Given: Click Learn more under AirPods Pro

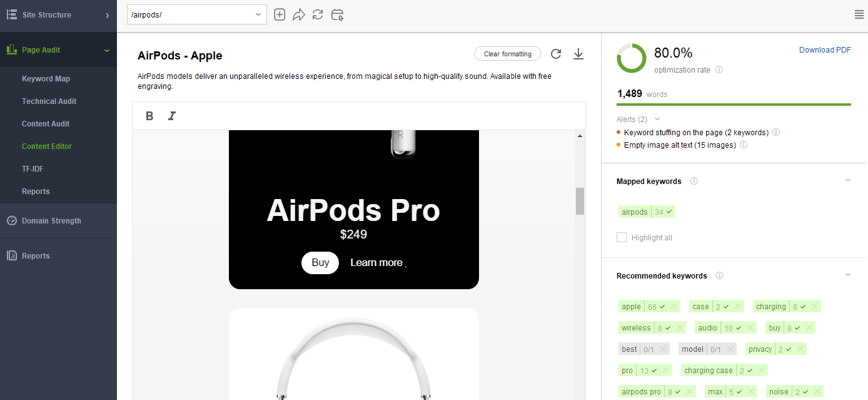Looking at the screenshot, I should [376, 263].
